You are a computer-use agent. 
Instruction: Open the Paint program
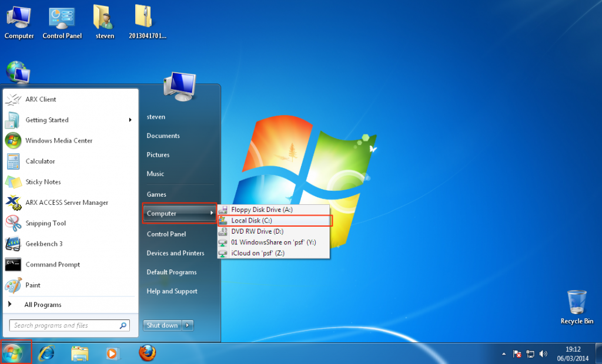pos(71,285)
